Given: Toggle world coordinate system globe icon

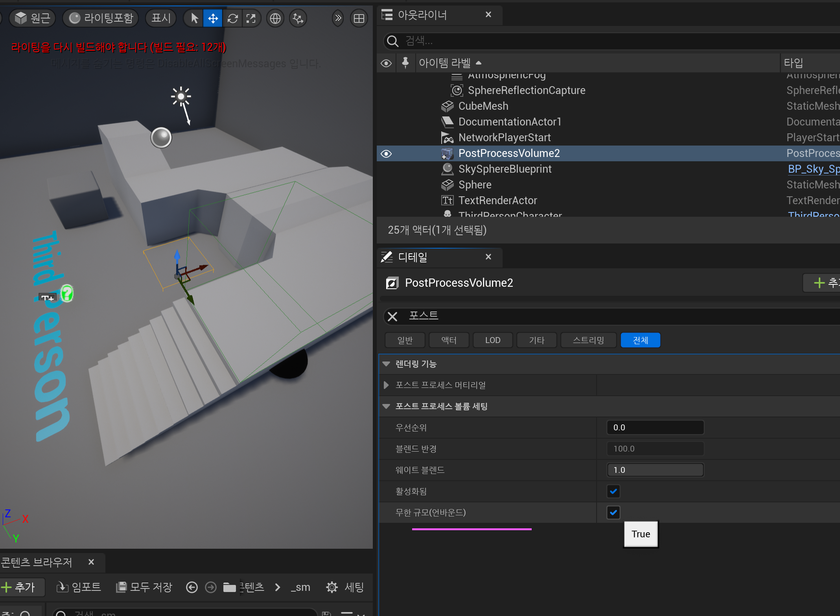Looking at the screenshot, I should (275, 18).
